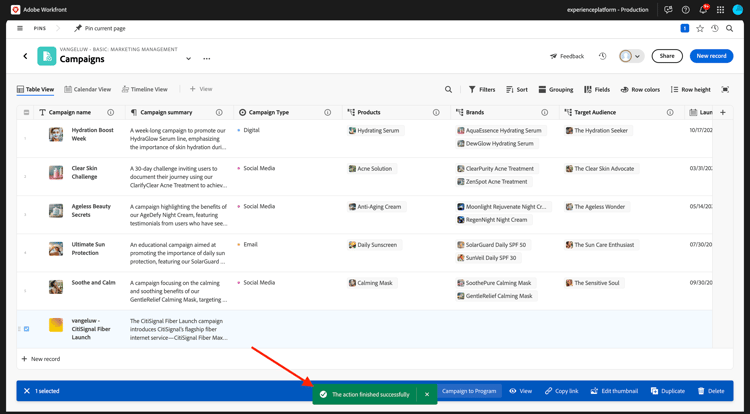
Task: Show info for Campaign Type column
Action: point(328,112)
